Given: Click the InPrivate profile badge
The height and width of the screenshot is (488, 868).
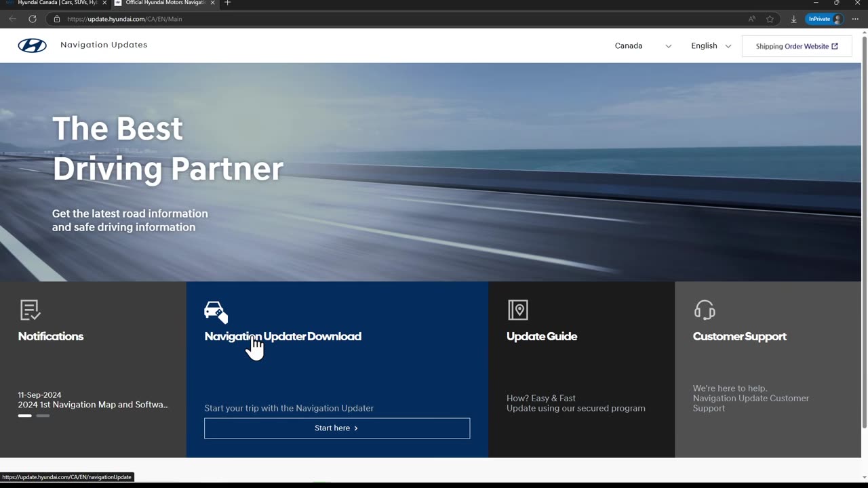Looking at the screenshot, I should 825,19.
